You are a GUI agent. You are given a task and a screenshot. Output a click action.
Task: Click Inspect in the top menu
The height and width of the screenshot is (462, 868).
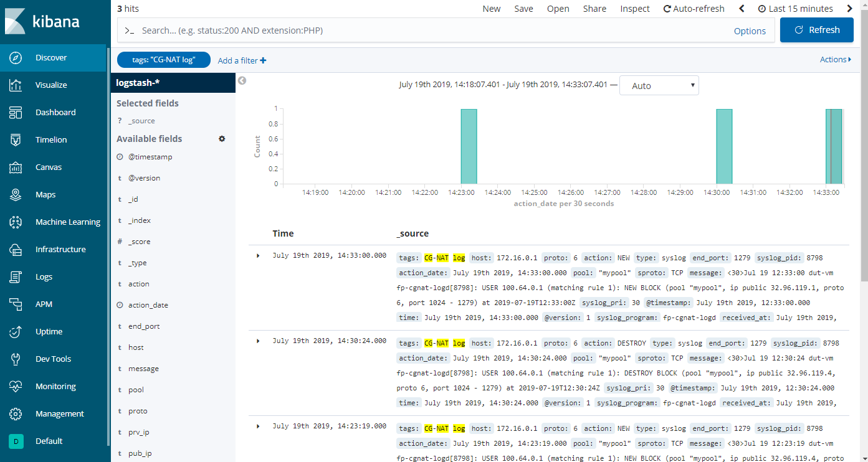click(x=635, y=9)
